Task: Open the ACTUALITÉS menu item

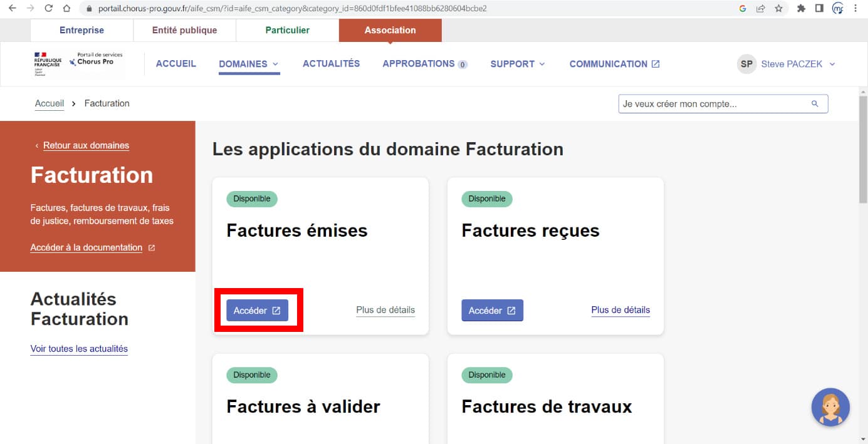Action: tap(331, 64)
